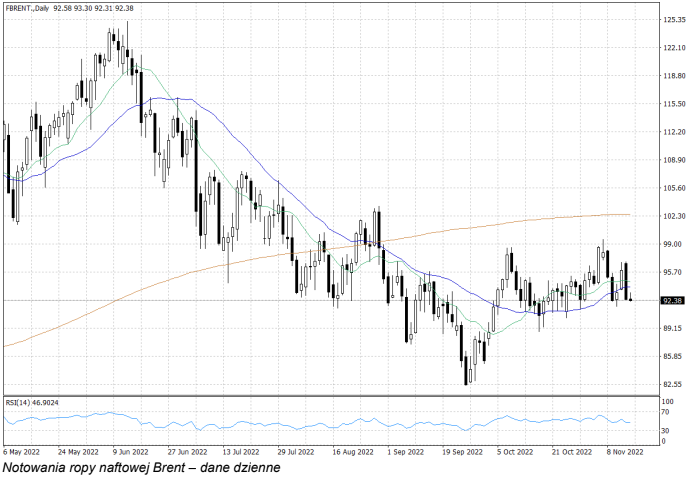The width and height of the screenshot is (689, 479).
Task: Click the 102.30 price axis label
Action: coord(672,216)
